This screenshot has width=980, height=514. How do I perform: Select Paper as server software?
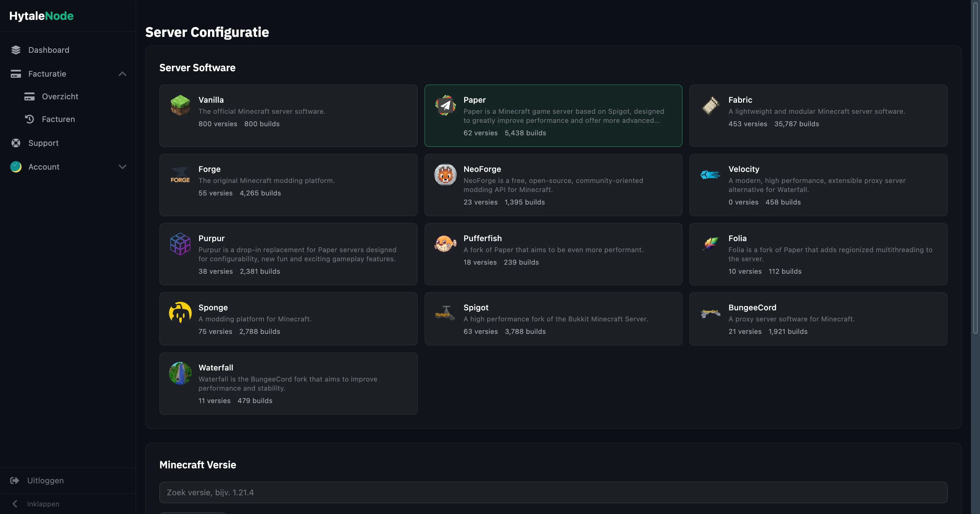pos(553,115)
